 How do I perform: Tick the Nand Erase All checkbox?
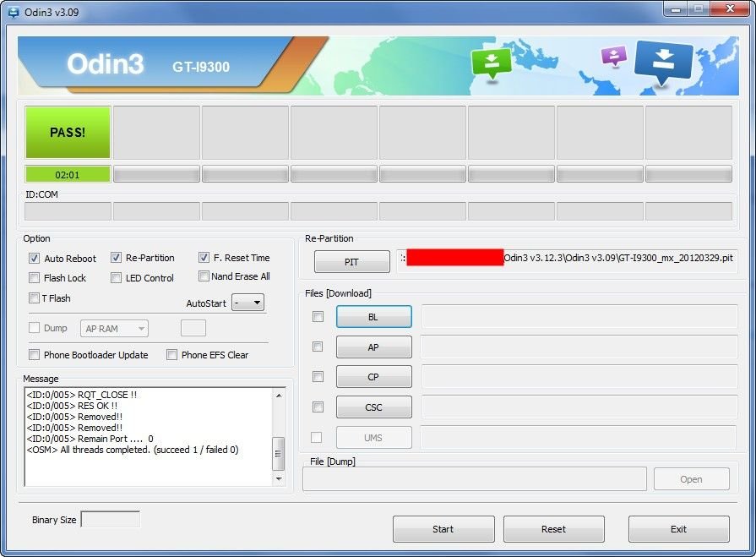(x=204, y=276)
